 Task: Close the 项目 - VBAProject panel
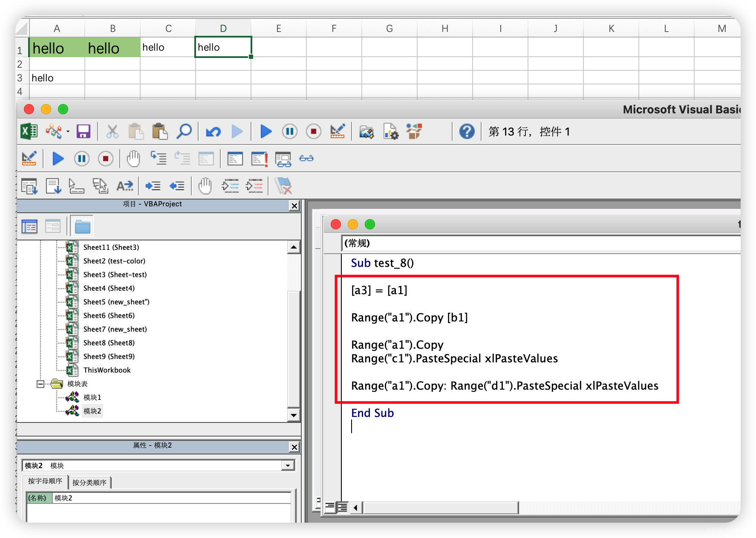tap(294, 206)
